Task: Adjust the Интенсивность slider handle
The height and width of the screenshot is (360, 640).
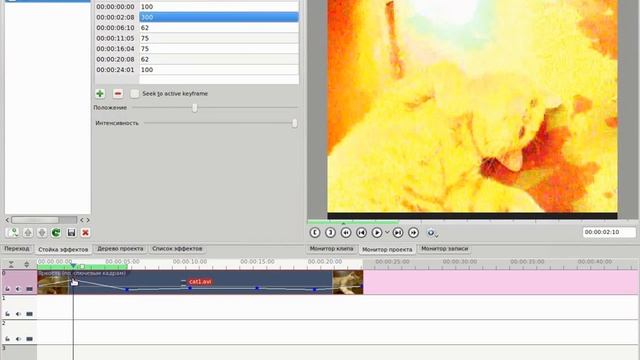Action: point(295,123)
